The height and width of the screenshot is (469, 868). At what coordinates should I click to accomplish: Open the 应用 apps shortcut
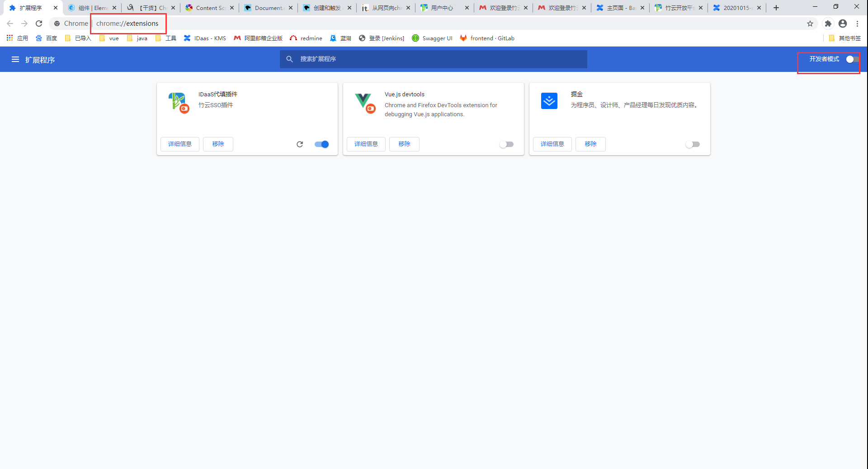click(17, 38)
